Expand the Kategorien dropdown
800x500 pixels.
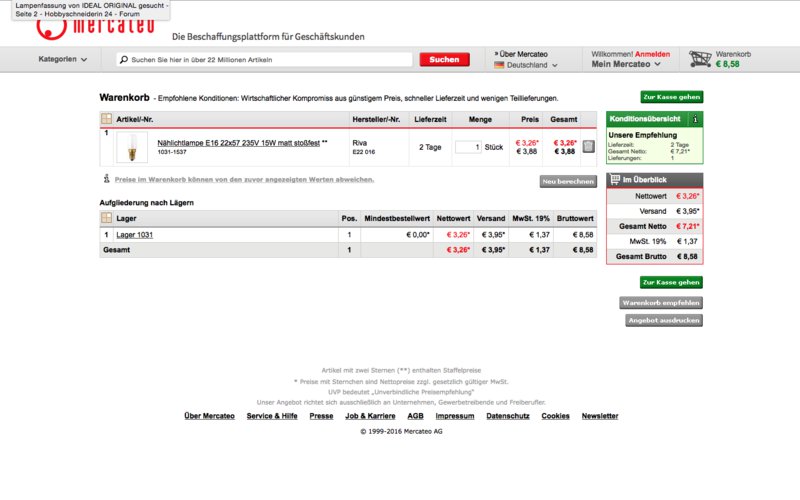[62, 59]
